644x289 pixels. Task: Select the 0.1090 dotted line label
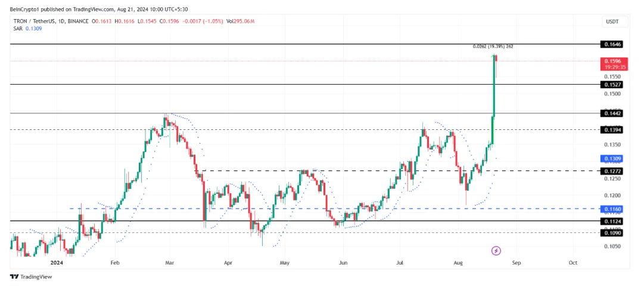tap(612, 233)
